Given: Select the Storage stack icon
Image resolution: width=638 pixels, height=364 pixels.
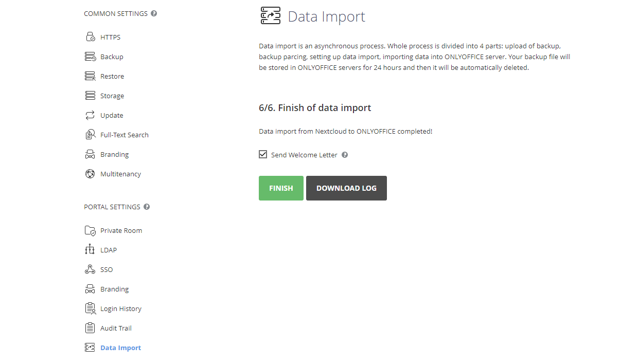Looking at the screenshot, I should click(90, 95).
